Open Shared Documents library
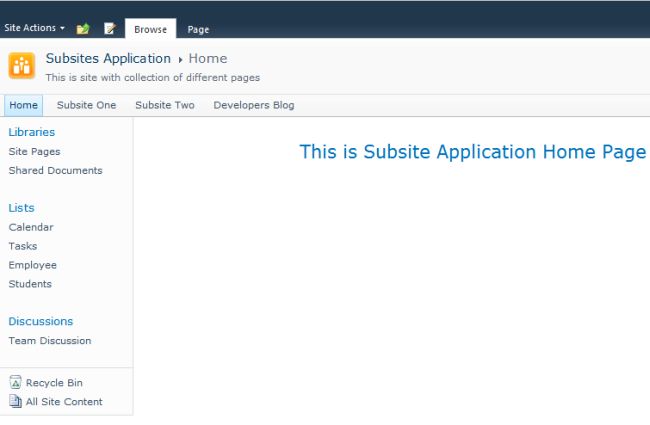 coord(55,170)
